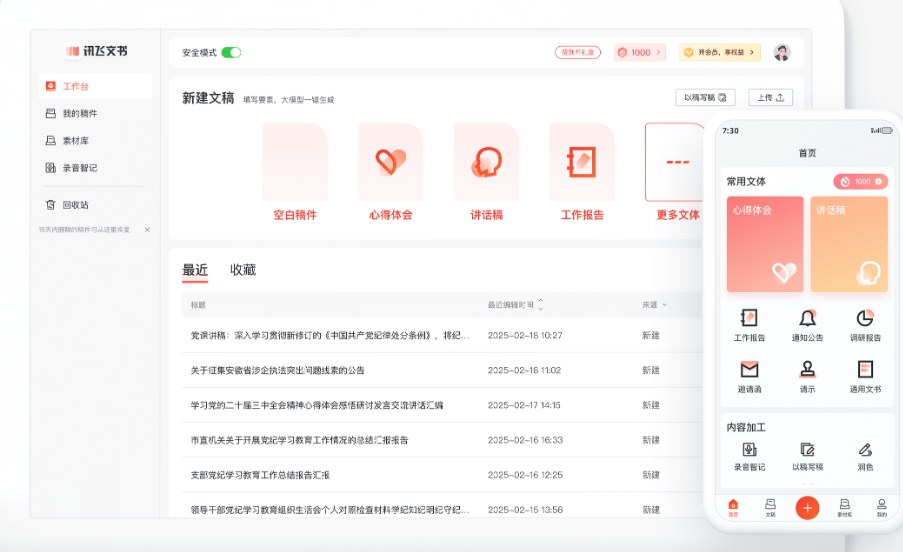This screenshot has width=903, height=552.
Task: Click the 2025-02-16 12:25 timestamp cell
Action: tap(525, 475)
